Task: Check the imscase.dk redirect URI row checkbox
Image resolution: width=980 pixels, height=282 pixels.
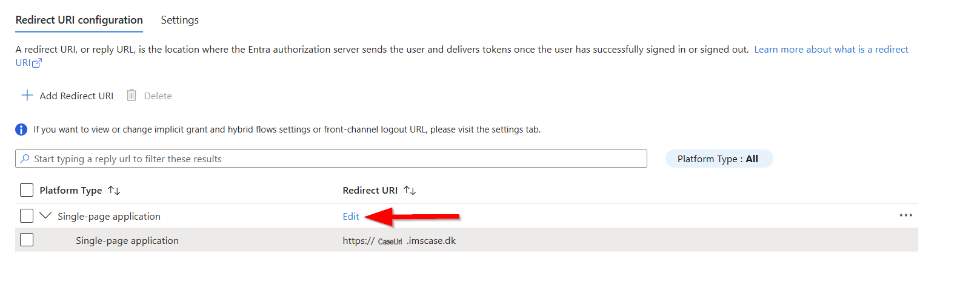Action: pos(27,240)
